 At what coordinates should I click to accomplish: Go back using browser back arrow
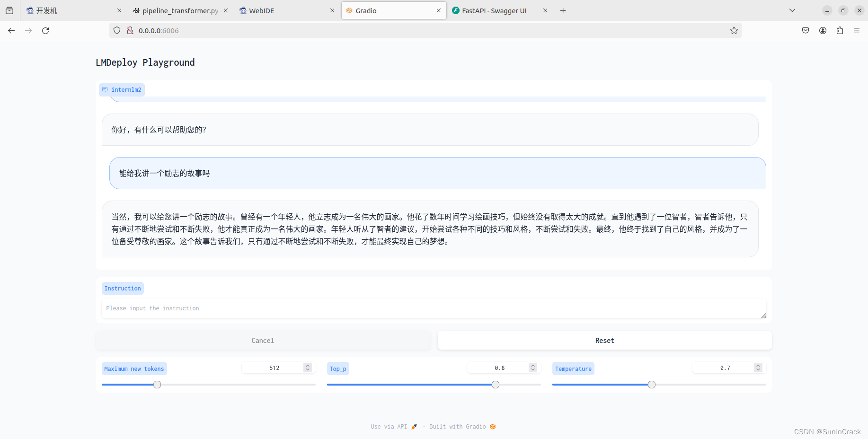click(11, 30)
